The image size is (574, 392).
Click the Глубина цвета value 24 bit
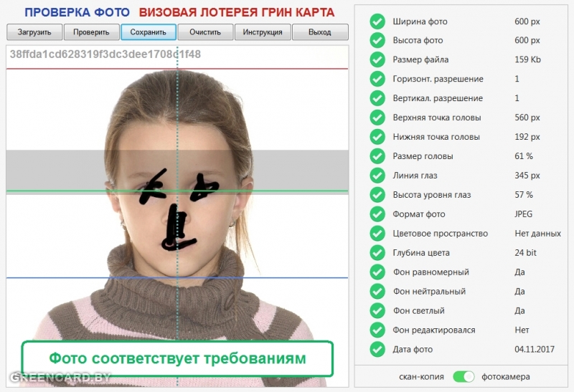pyautogui.click(x=525, y=253)
